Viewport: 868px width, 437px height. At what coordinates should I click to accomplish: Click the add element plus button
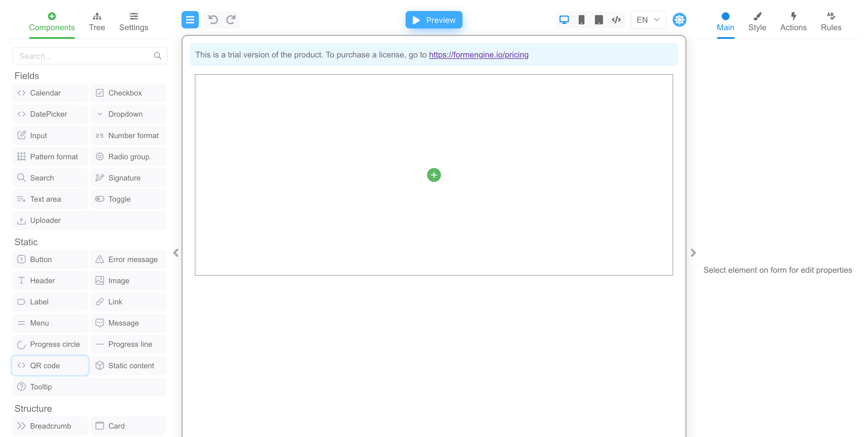click(x=434, y=175)
